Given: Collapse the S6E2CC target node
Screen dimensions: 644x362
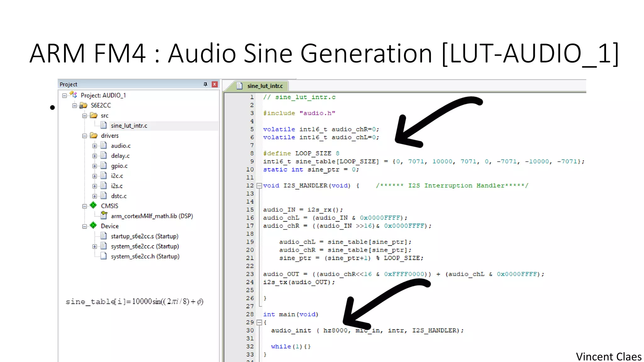Looking at the screenshot, I should tap(75, 106).
